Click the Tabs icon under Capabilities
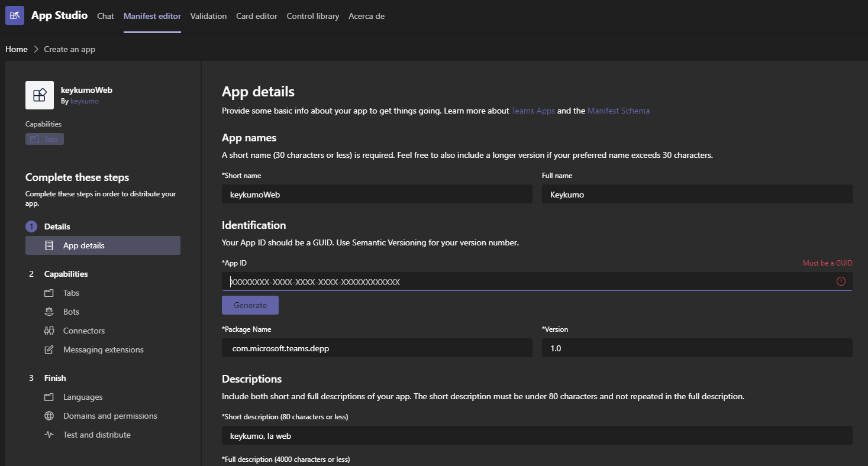 (x=50, y=293)
